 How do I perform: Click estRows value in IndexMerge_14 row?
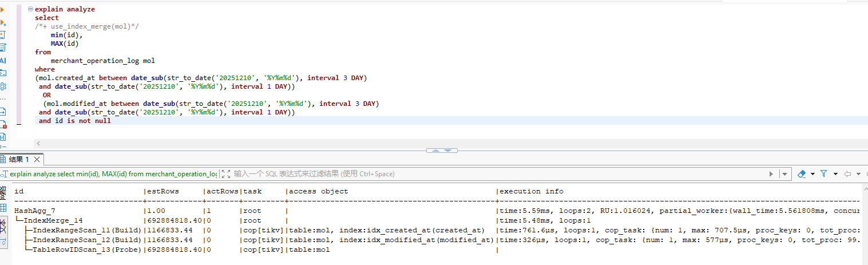175,220
